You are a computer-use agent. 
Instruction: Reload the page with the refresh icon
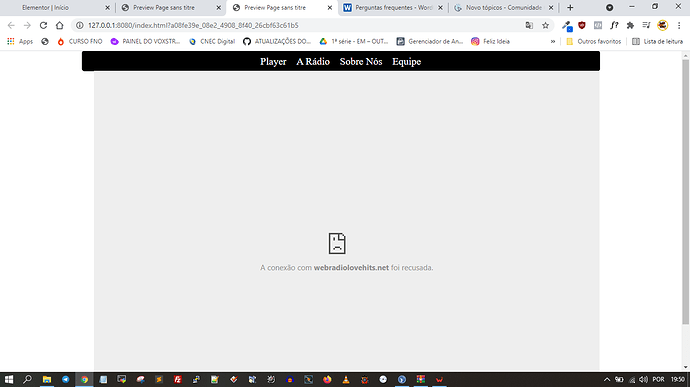(43, 26)
